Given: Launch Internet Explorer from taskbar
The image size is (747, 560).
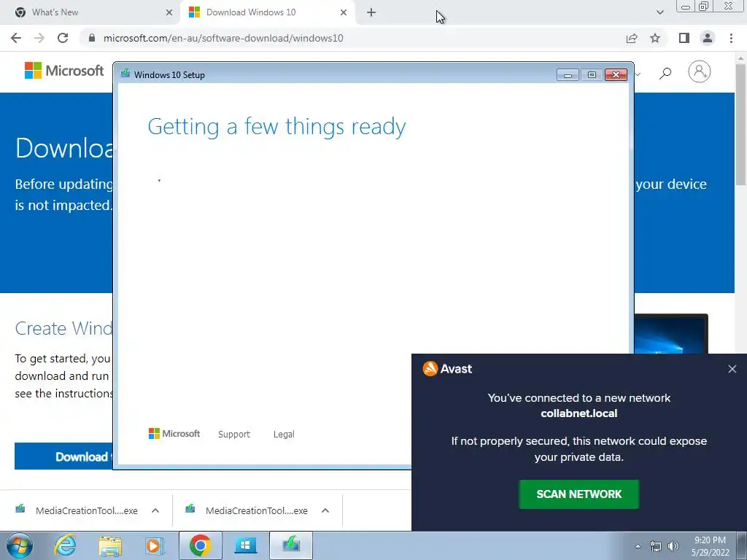Looking at the screenshot, I should [x=65, y=545].
